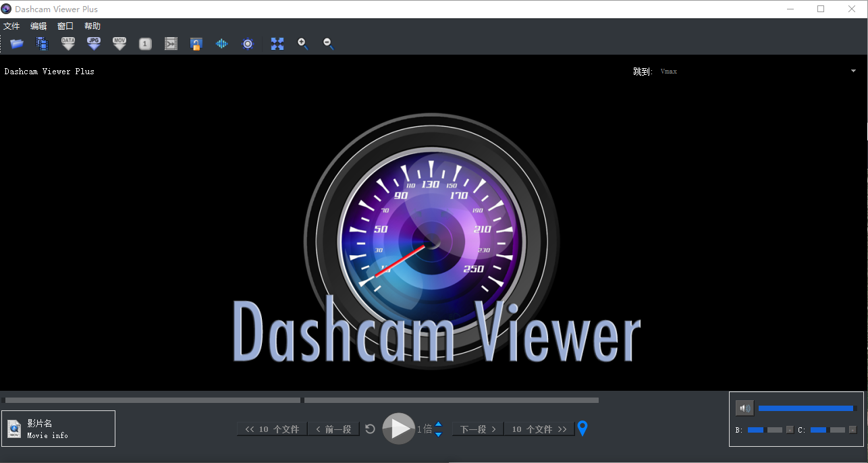Click the '影片名' movie title text
This screenshot has width=868, height=463.
click(40, 423)
